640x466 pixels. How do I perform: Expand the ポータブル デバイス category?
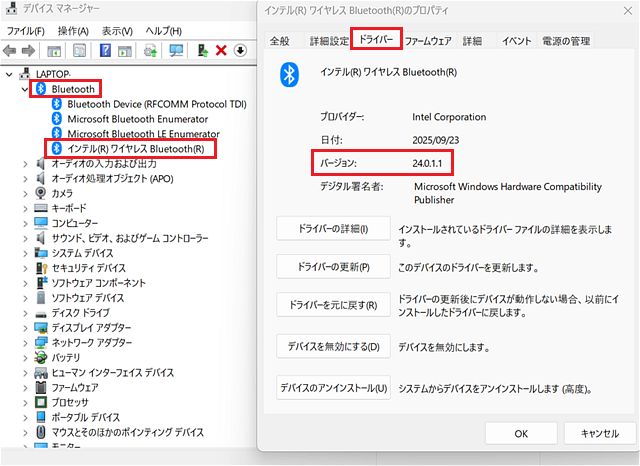tap(25, 418)
